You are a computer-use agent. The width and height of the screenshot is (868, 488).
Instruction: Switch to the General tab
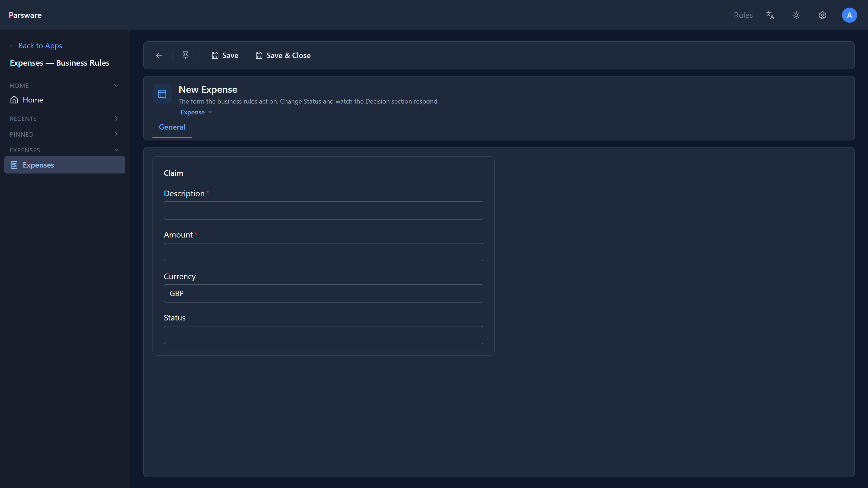coord(172,127)
